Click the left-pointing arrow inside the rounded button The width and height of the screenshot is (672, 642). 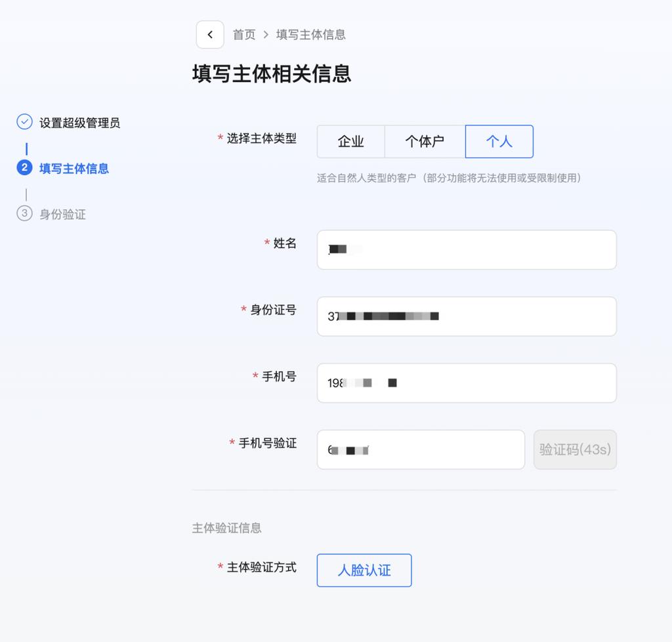209,34
